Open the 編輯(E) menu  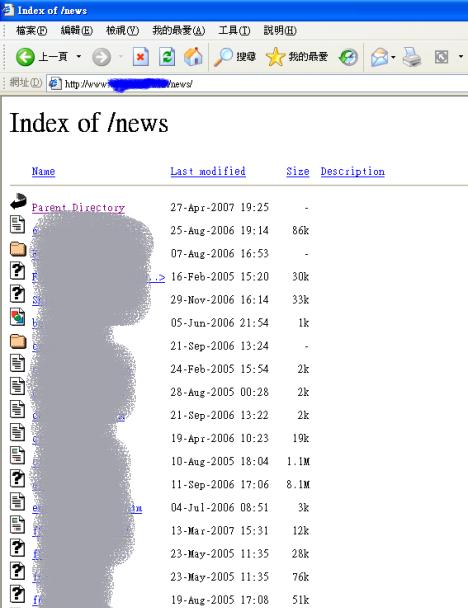pos(77,30)
